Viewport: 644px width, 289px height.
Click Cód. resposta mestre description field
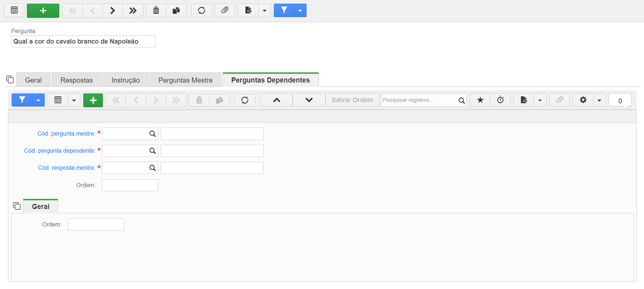click(212, 168)
